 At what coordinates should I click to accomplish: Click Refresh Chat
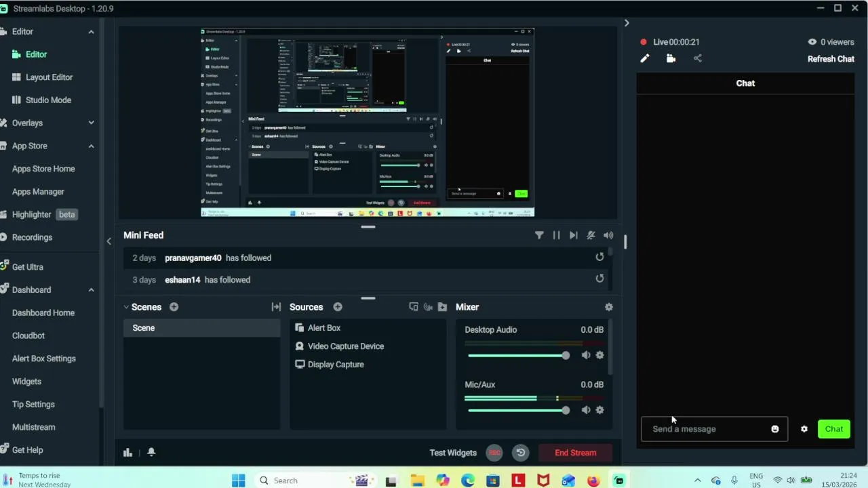831,59
